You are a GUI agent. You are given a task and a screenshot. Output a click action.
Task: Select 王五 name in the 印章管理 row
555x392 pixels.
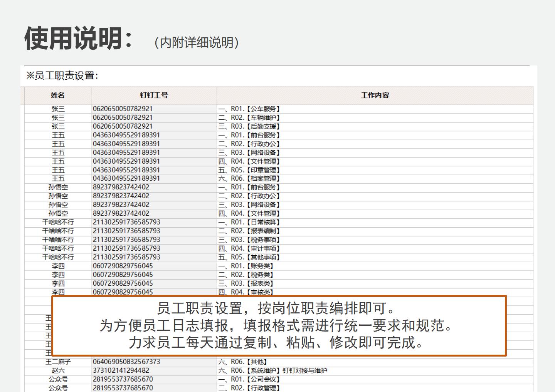pyautogui.click(x=58, y=170)
